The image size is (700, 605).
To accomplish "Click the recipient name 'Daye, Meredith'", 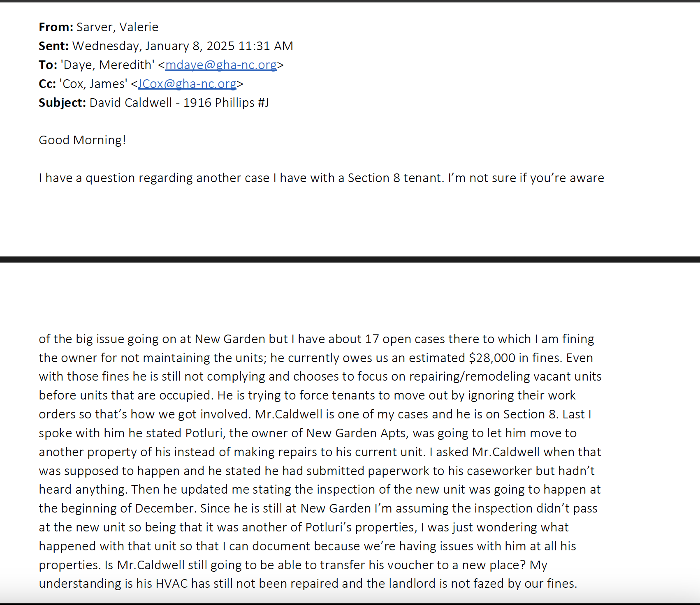I will pyautogui.click(x=108, y=65).
